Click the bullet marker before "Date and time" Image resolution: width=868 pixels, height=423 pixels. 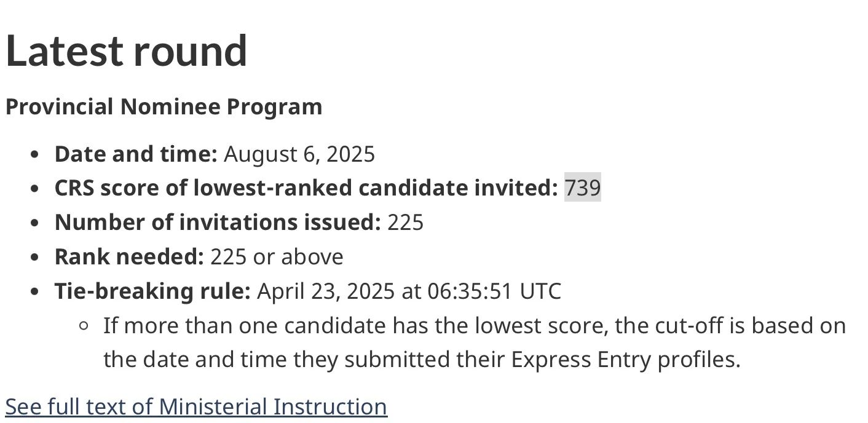(x=36, y=154)
